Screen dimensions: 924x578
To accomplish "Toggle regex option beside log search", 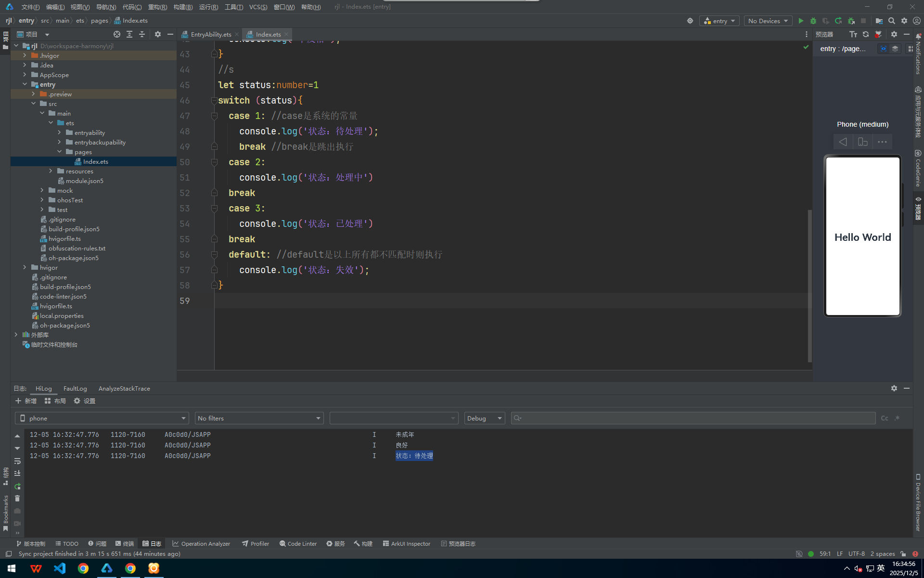I will pos(897,418).
